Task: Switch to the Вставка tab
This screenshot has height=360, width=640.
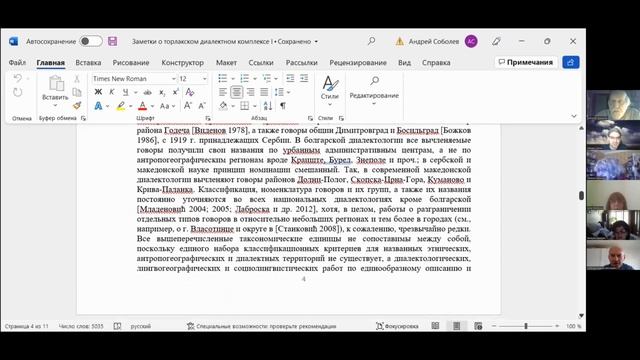Action: [88, 62]
